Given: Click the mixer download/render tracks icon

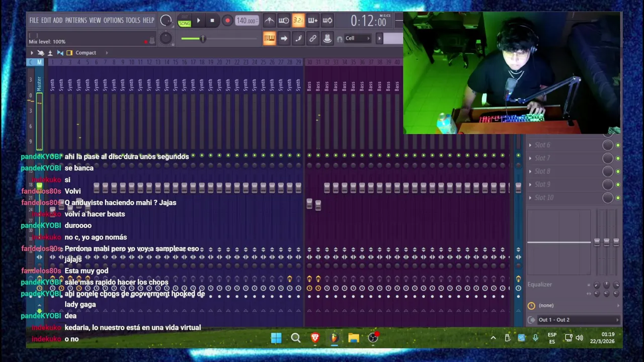Looking at the screenshot, I should pos(50,53).
